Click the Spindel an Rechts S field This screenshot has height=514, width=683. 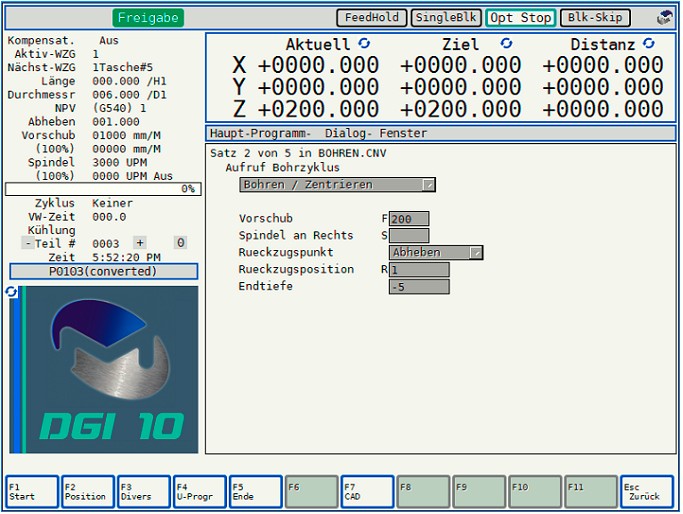point(409,236)
